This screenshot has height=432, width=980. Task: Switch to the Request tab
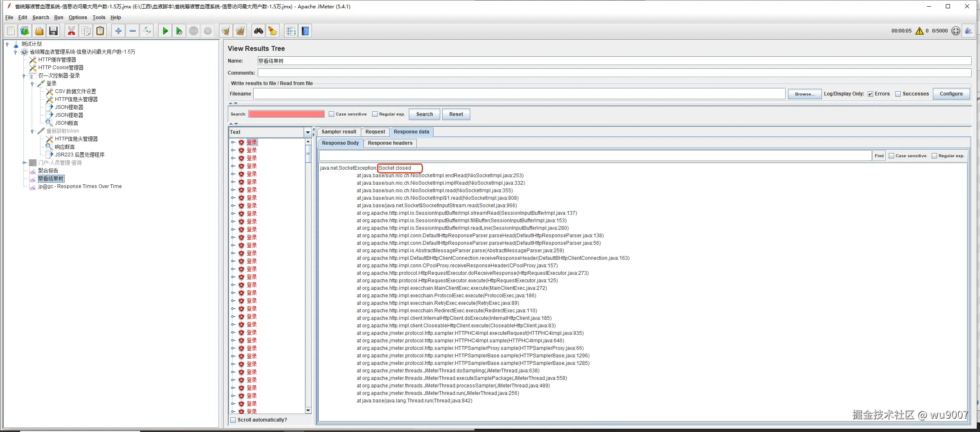tap(375, 132)
